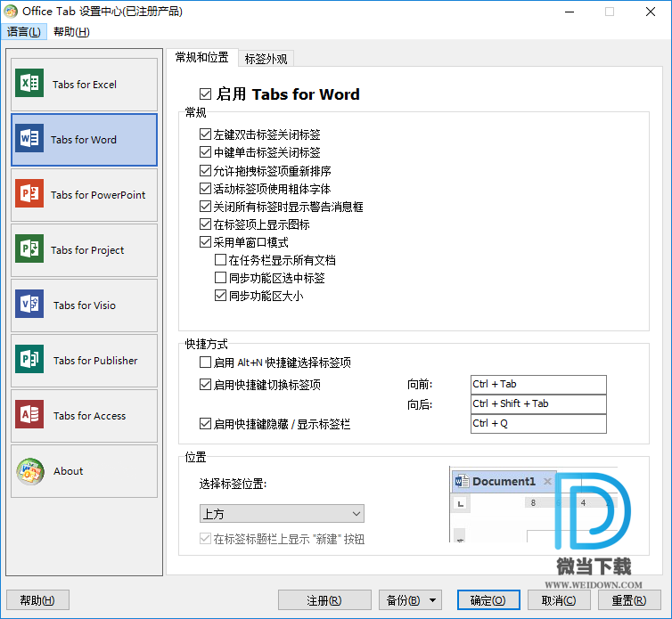Uncheck 中键单击标签关闭标签
672x619 pixels.
[205, 152]
